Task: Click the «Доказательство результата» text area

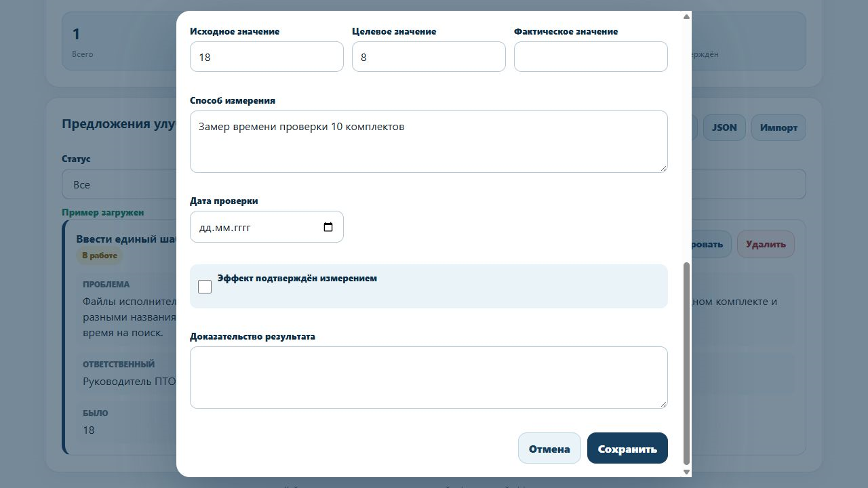Action: coord(429,378)
